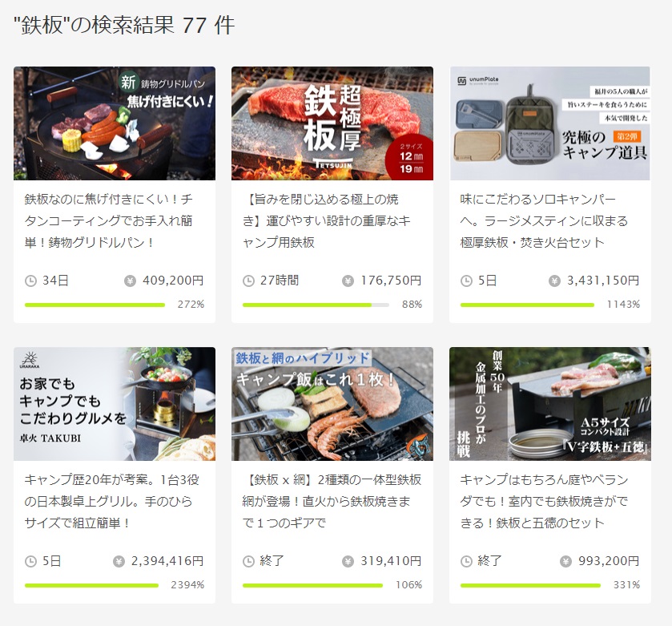Open title キャンプ歴20年が考案

click(111, 501)
